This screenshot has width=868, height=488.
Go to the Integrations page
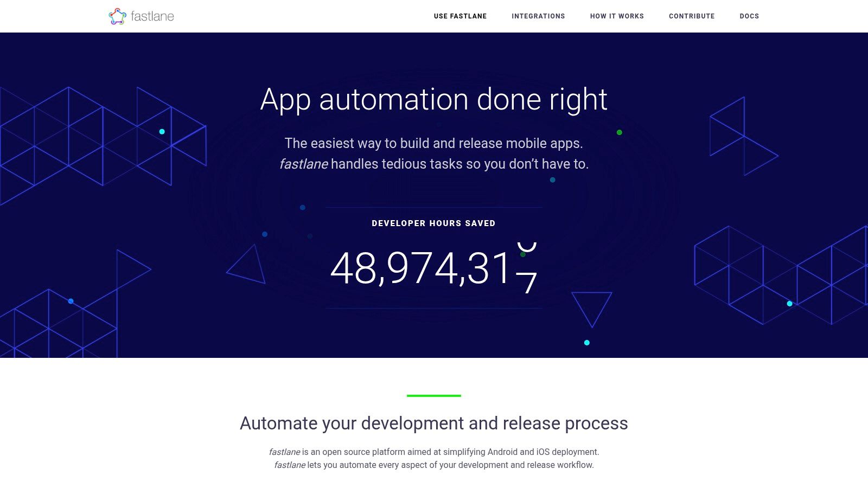pyautogui.click(x=538, y=16)
